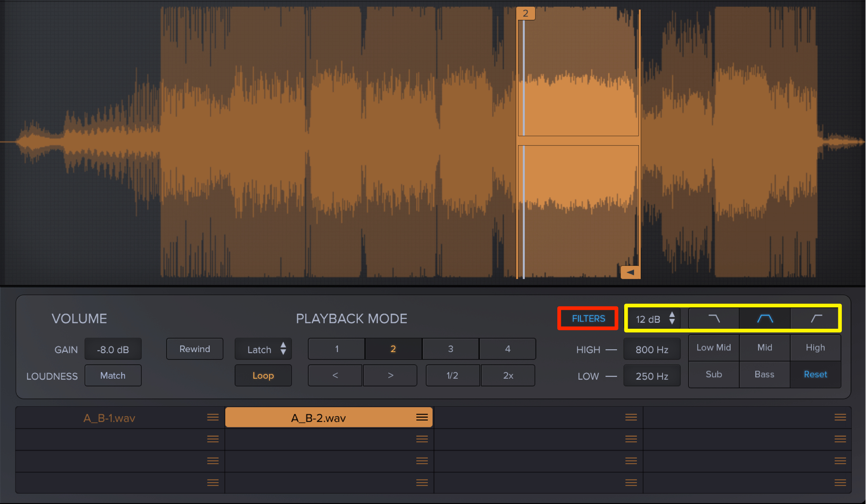Select the low-pass filter shape icon
Image resolution: width=866 pixels, height=504 pixels.
[714, 318]
